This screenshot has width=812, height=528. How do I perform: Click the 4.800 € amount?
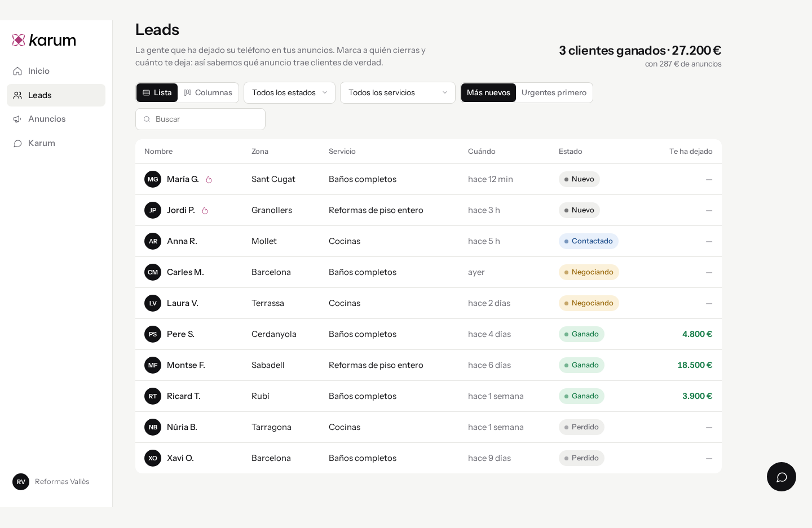698,334
